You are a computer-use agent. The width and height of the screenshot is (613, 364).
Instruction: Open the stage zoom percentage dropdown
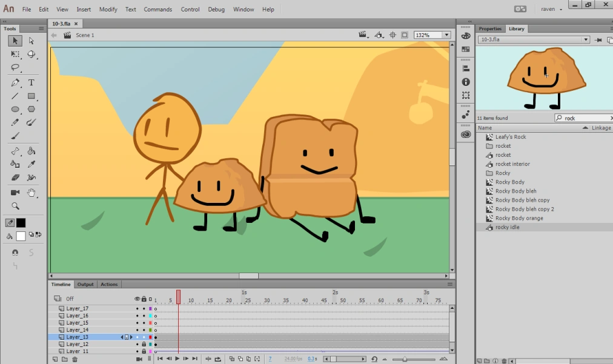click(446, 35)
